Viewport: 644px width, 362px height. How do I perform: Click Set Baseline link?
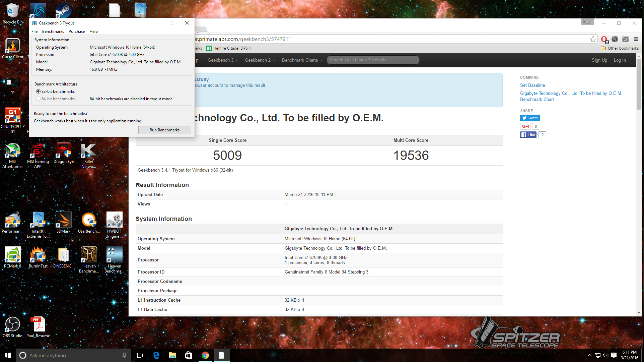pyautogui.click(x=532, y=85)
